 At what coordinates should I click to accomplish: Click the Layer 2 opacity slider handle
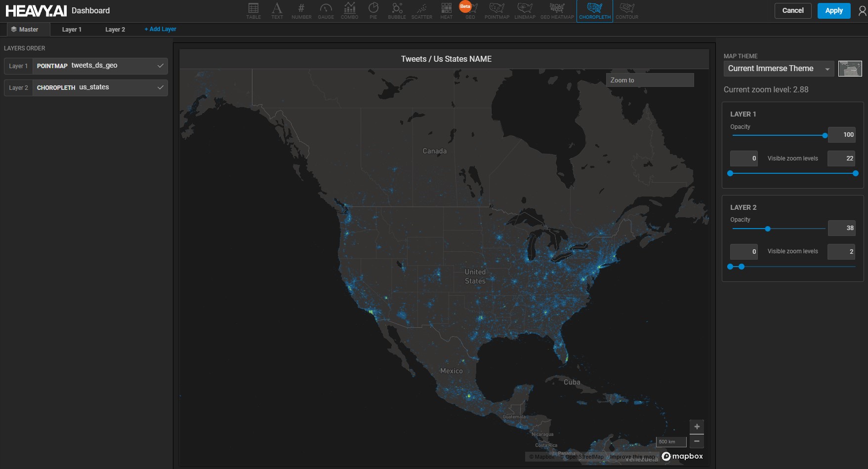point(768,229)
